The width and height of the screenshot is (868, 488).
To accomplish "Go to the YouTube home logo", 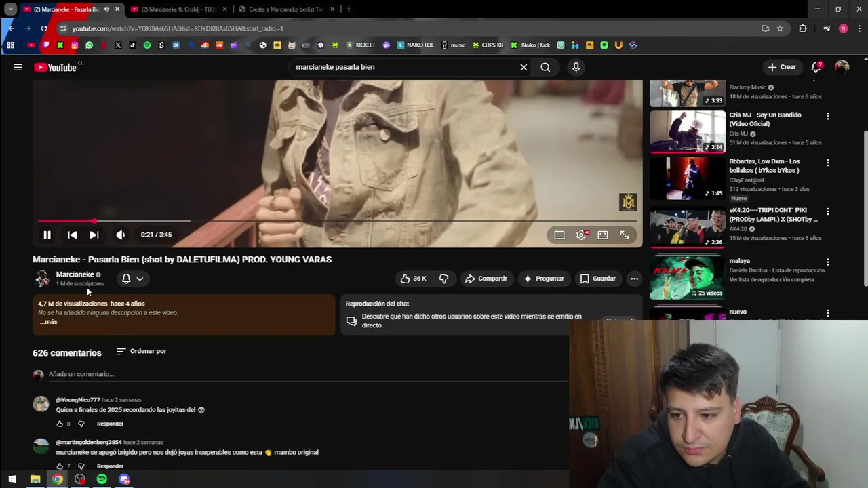I will point(56,67).
